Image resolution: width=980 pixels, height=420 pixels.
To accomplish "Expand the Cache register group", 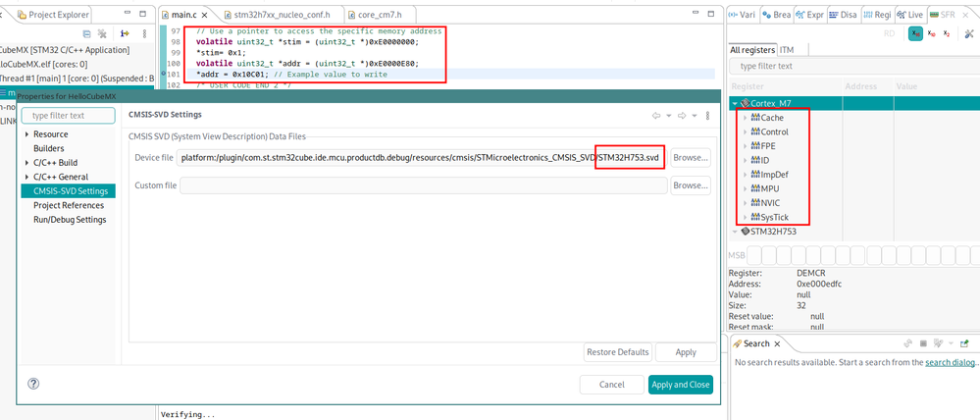I will coord(745,118).
